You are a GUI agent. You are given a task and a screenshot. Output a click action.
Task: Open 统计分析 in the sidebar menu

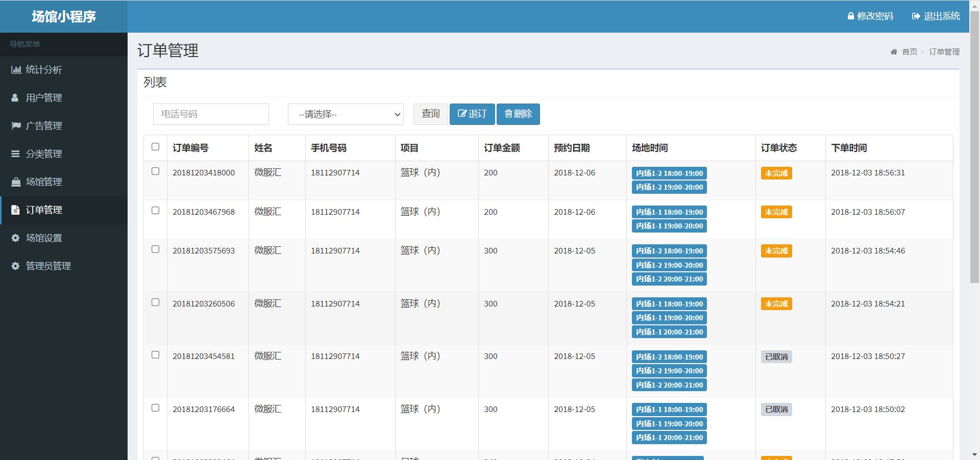pyautogui.click(x=64, y=70)
